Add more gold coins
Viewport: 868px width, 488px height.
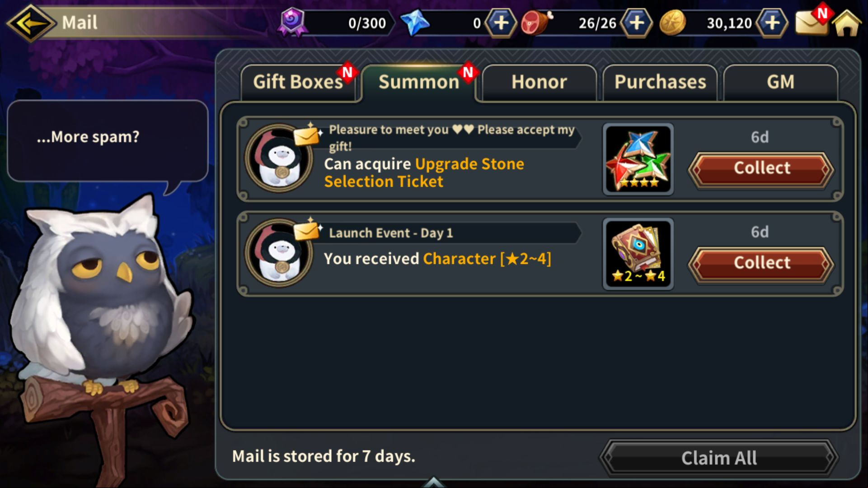772,23
